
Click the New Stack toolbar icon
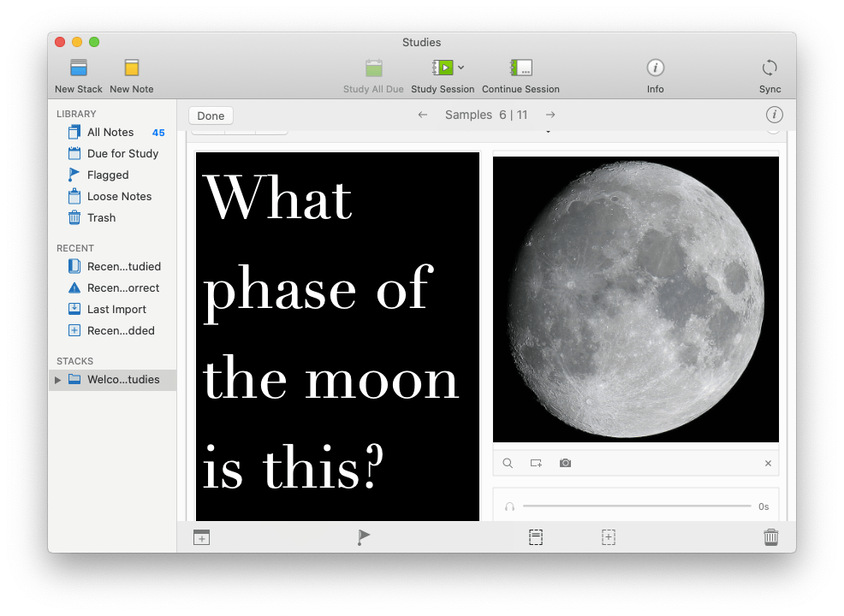pos(79,68)
